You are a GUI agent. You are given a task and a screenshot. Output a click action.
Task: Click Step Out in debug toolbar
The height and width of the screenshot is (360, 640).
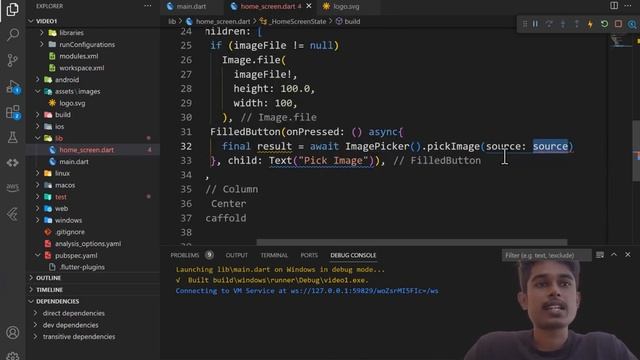(577, 24)
